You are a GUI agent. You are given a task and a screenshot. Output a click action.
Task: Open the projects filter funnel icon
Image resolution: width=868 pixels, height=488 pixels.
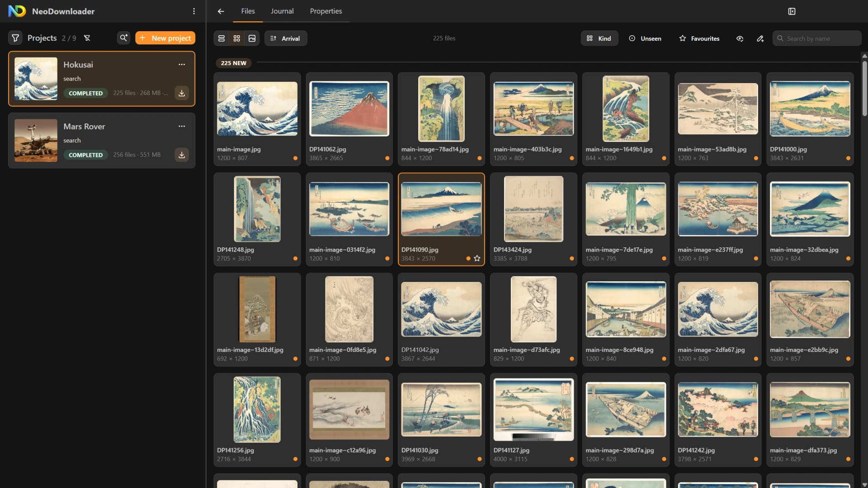point(15,38)
